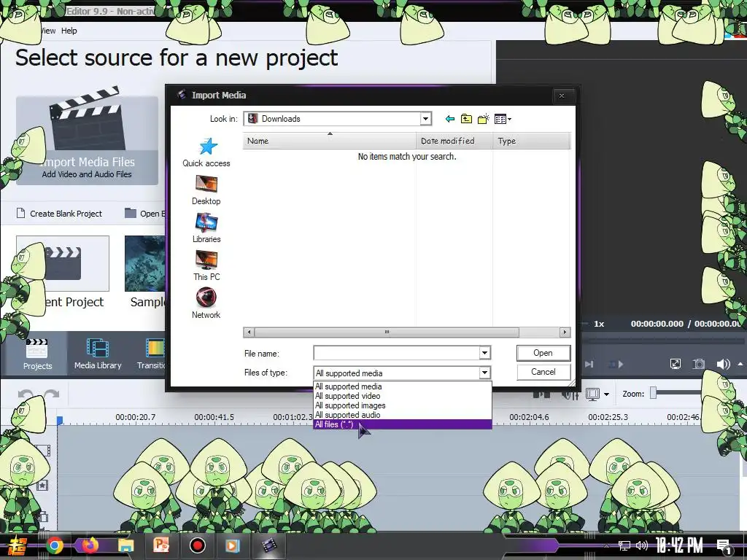The width and height of the screenshot is (747, 560).
Task: Open File Explorer from the taskbar
Action: (x=125, y=545)
